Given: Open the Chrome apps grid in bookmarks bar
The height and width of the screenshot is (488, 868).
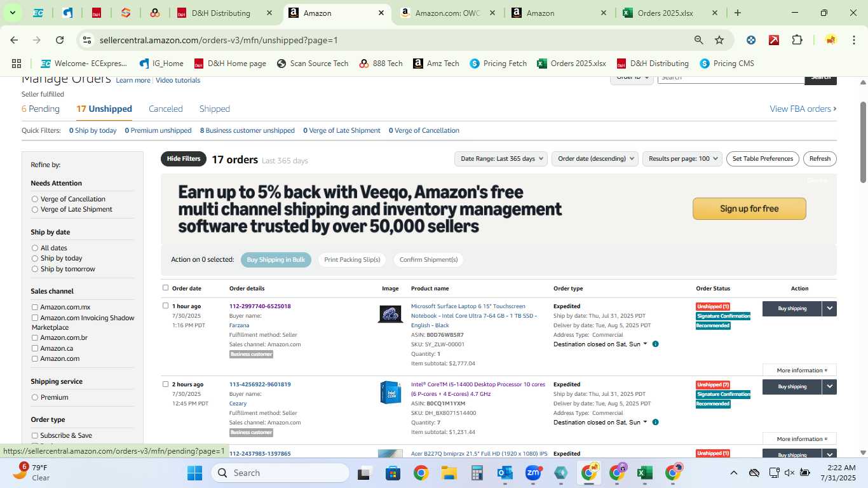Looking at the screenshot, I should (x=17, y=64).
